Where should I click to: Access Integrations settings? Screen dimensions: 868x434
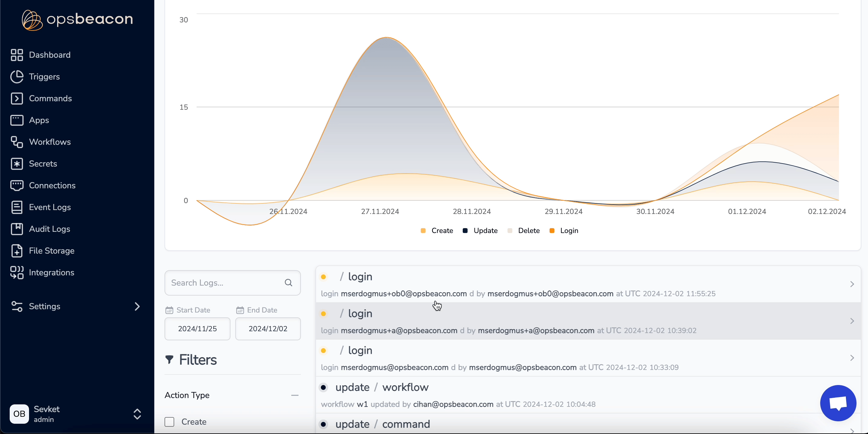[x=51, y=272]
